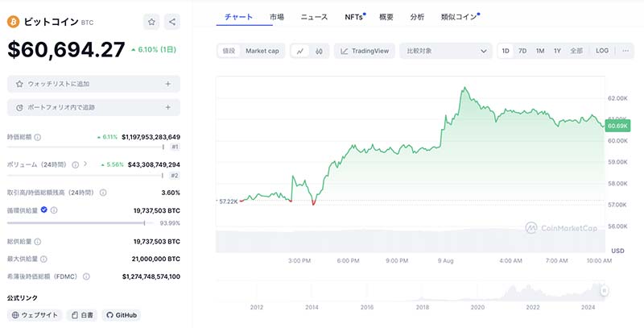Select the 1M time range

click(540, 51)
